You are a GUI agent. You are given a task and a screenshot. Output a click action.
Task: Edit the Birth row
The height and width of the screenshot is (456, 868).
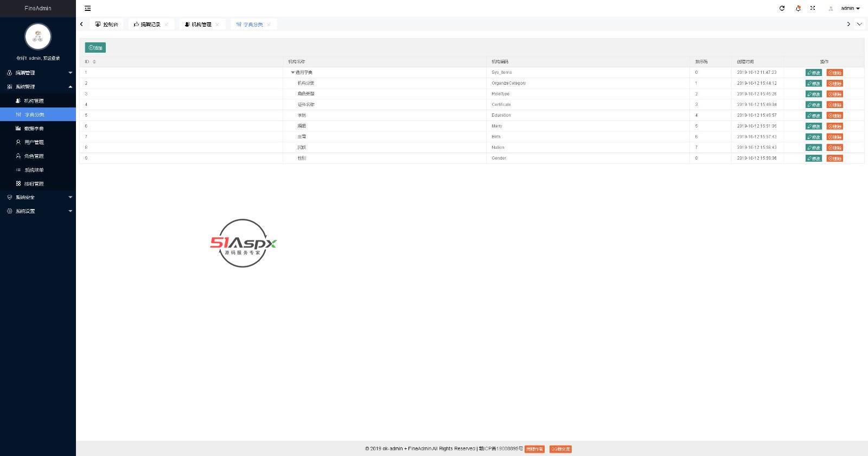tap(814, 137)
